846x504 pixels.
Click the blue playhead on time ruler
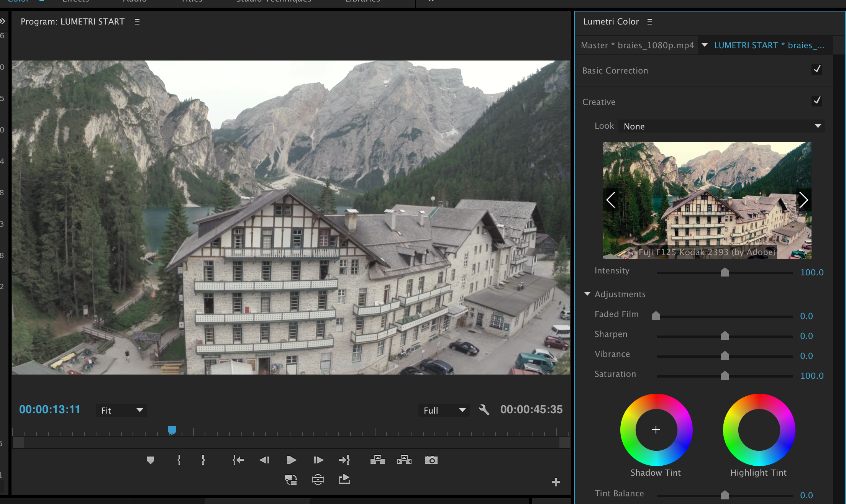172,430
